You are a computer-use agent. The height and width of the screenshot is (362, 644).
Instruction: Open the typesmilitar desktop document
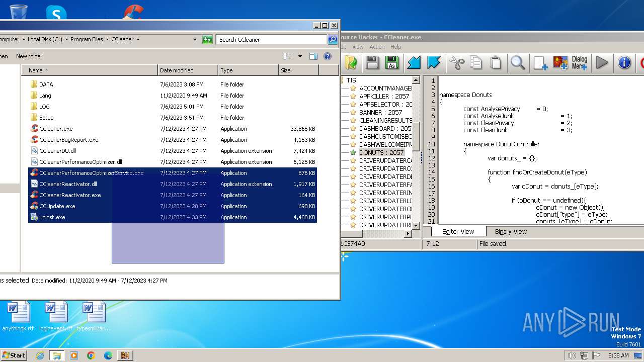click(94, 317)
